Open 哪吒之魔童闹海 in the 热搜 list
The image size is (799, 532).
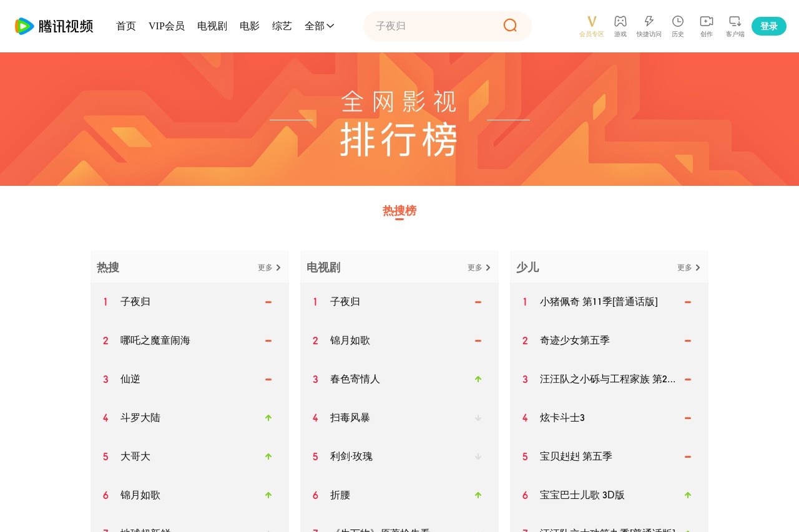click(155, 341)
